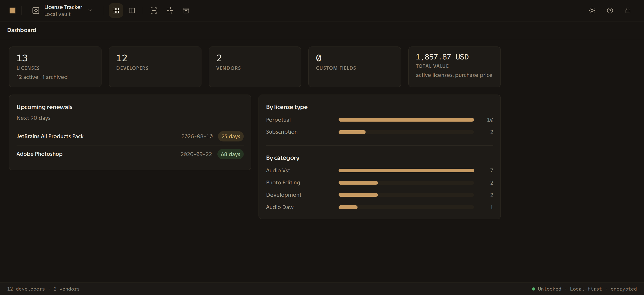Click the scan icon in toolbar

(154, 11)
